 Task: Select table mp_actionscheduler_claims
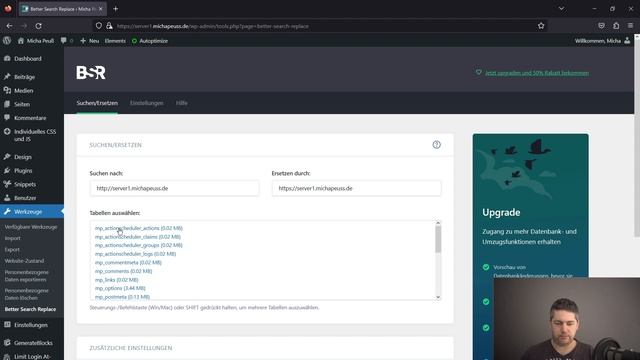point(138,237)
